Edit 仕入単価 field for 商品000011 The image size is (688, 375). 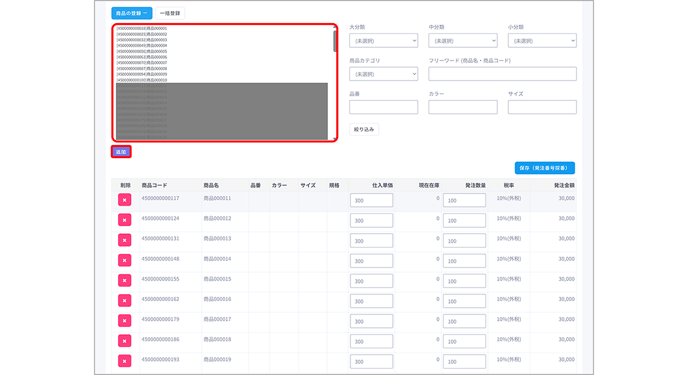pos(371,200)
